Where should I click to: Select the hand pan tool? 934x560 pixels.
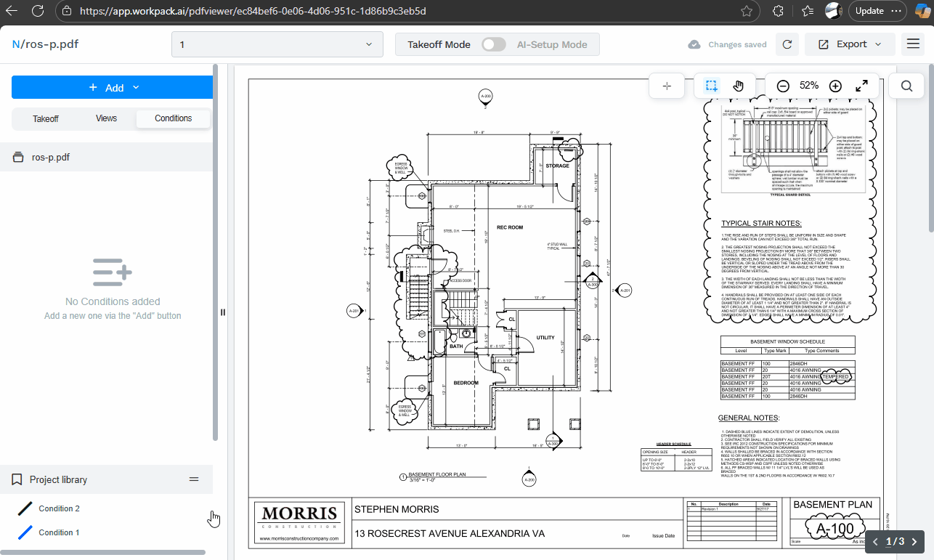click(739, 86)
